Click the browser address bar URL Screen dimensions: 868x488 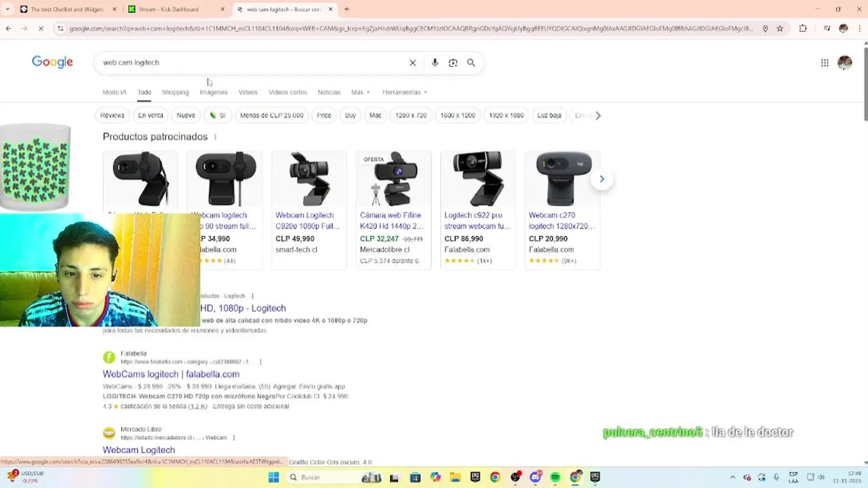(x=410, y=28)
